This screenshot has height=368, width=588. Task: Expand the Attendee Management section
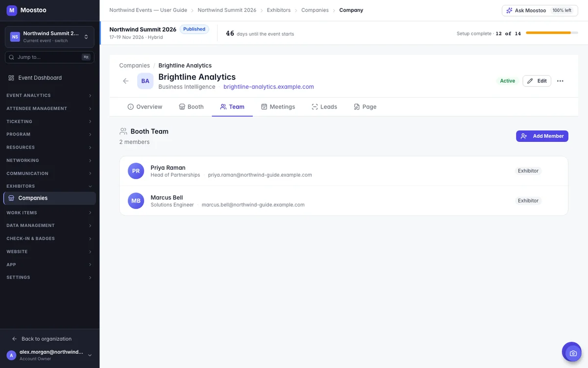(49, 108)
